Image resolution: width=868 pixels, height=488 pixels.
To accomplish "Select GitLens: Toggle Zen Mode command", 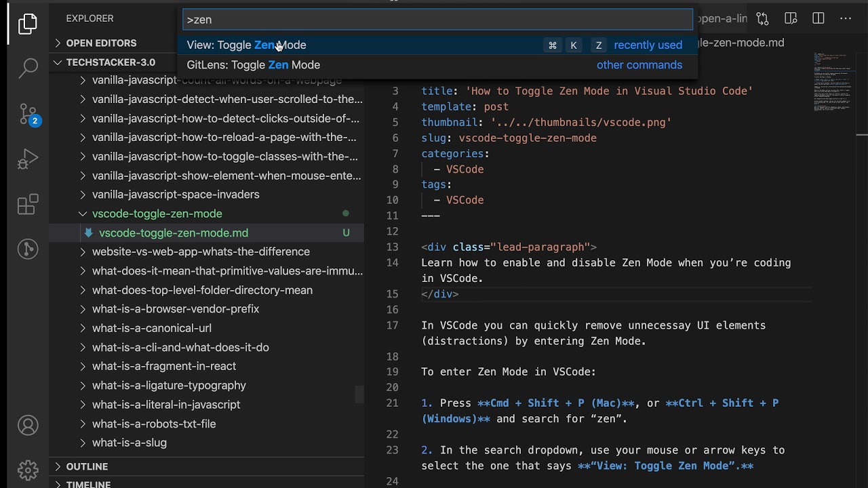I will [437, 65].
